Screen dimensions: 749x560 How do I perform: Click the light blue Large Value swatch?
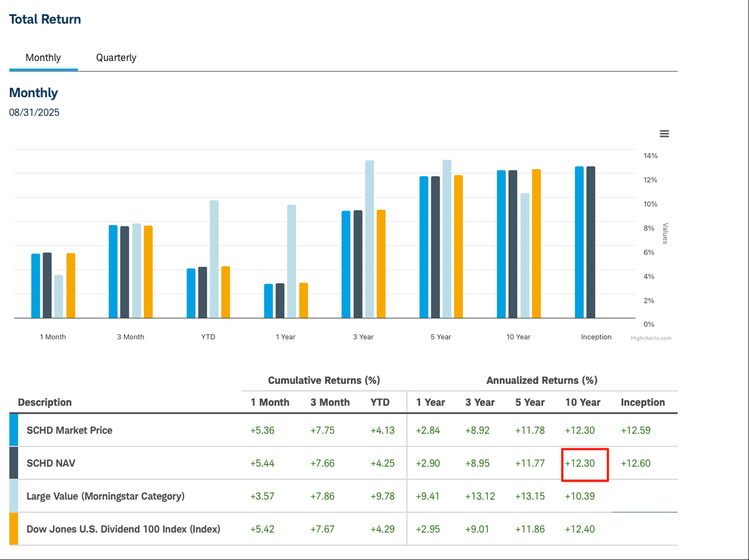coord(13,496)
